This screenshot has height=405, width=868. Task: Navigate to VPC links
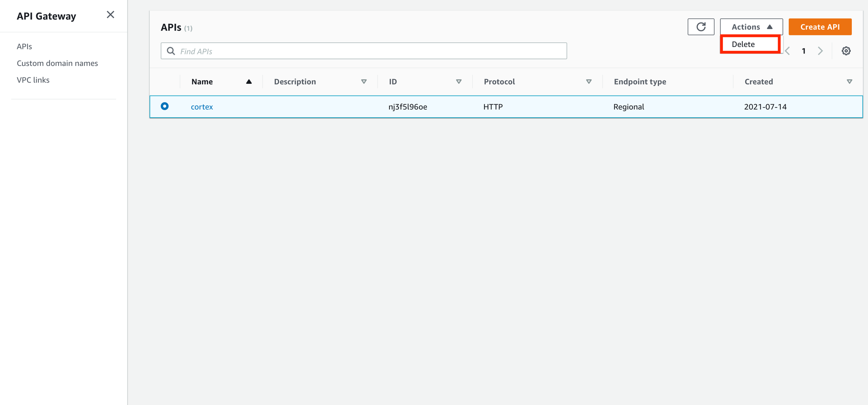click(x=33, y=80)
